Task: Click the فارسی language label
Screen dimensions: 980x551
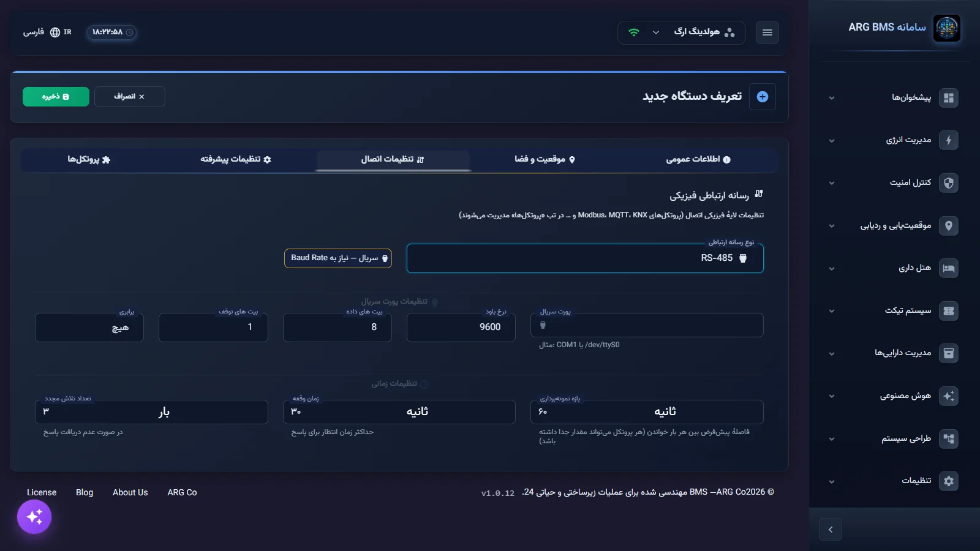Action: coord(34,32)
